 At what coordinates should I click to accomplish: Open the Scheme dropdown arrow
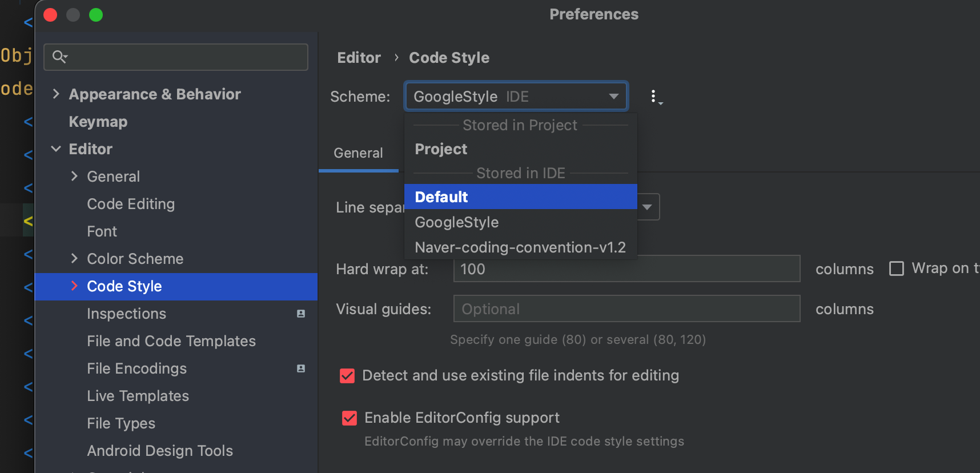(x=614, y=97)
